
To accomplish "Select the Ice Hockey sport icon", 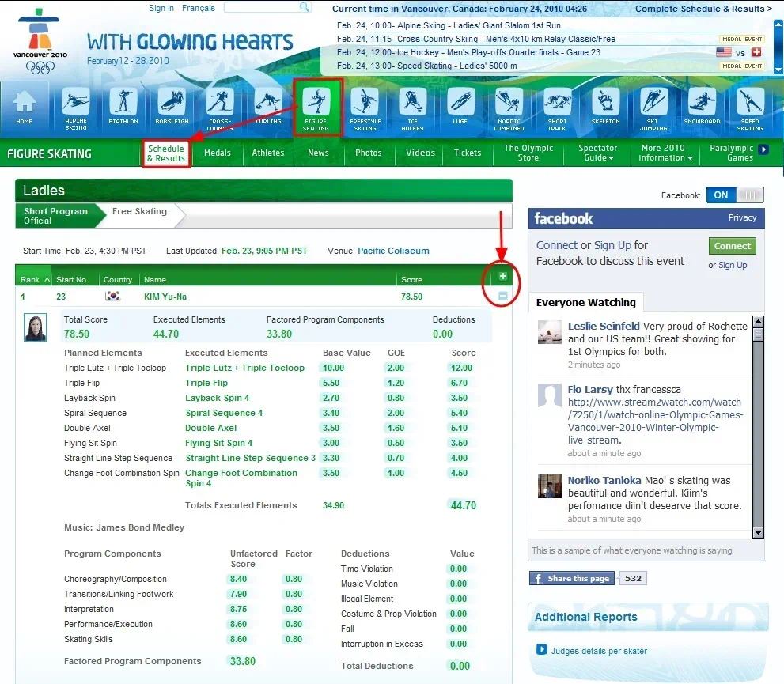I will click(x=412, y=108).
